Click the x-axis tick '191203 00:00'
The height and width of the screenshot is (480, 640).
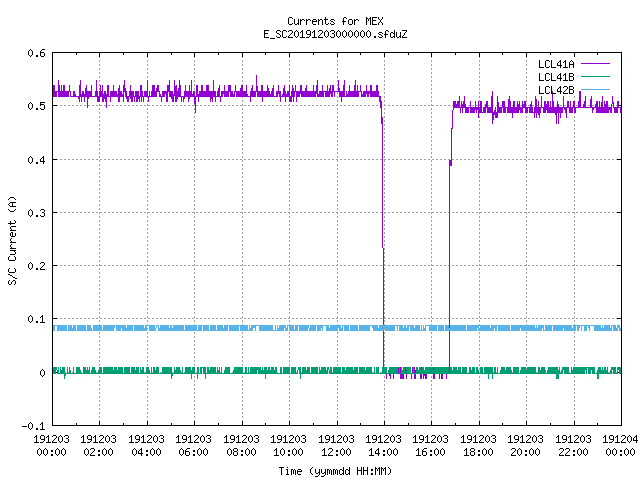pos(51,446)
